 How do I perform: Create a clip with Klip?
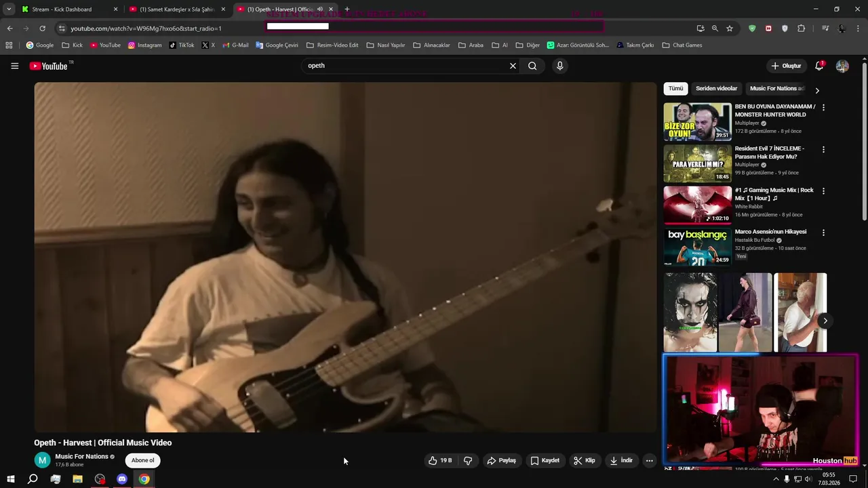click(584, 460)
